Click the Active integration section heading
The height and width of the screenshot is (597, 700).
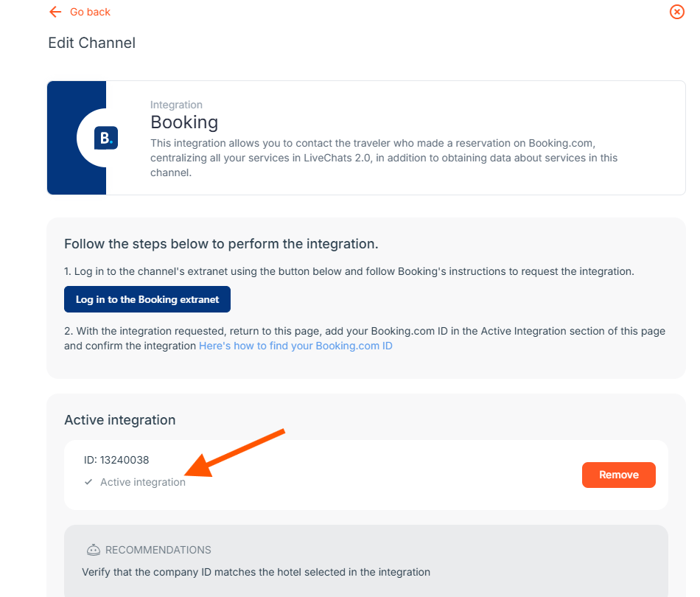point(119,420)
